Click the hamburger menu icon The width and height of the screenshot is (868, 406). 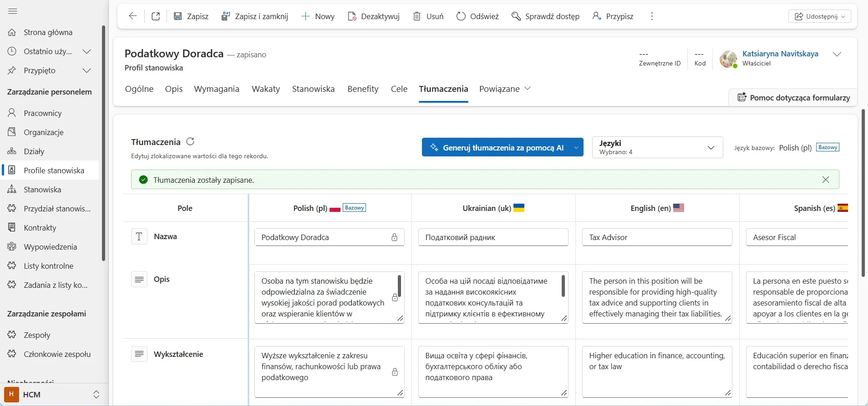pyautogui.click(x=13, y=11)
